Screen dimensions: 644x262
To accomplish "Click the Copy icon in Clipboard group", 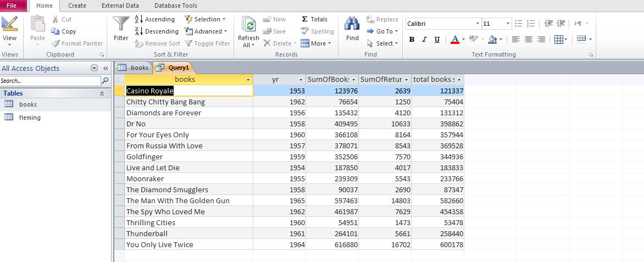I will 55,31.
